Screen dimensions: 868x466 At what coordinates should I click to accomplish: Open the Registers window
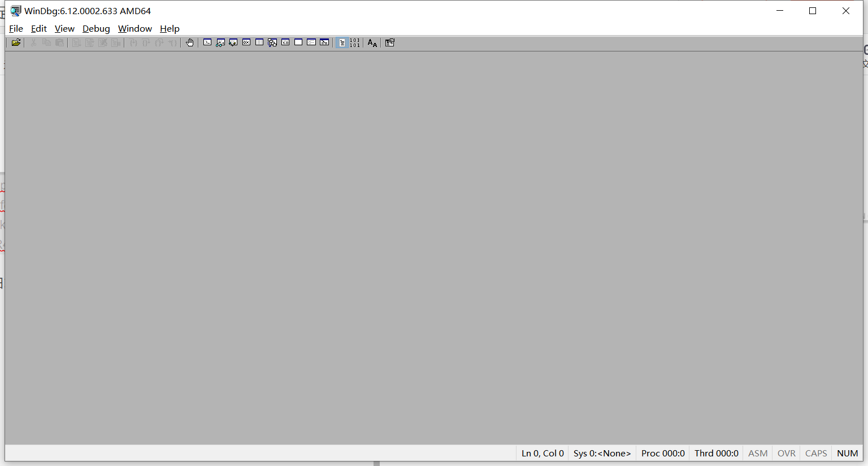tap(246, 42)
